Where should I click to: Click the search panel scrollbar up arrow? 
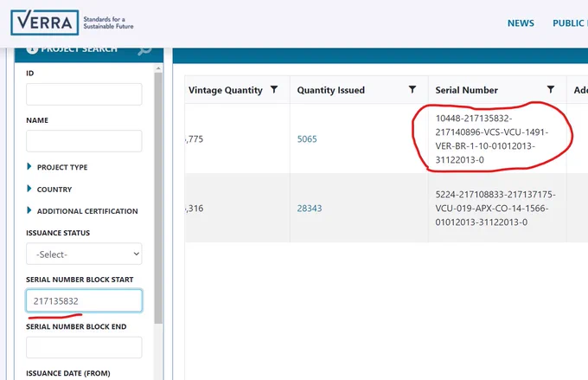pos(158,68)
